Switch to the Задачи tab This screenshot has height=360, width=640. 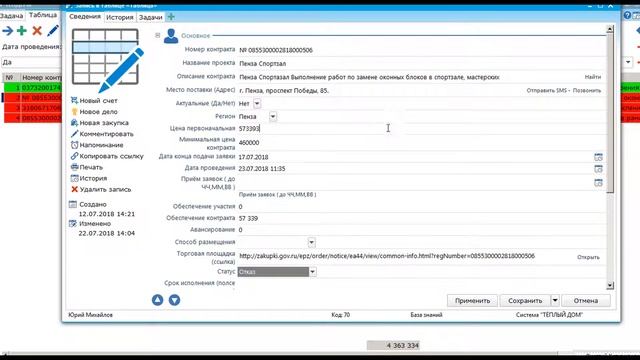point(151,17)
